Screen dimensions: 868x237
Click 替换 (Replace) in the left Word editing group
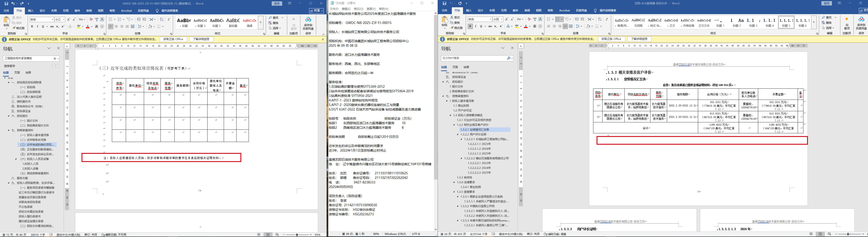click(274, 23)
